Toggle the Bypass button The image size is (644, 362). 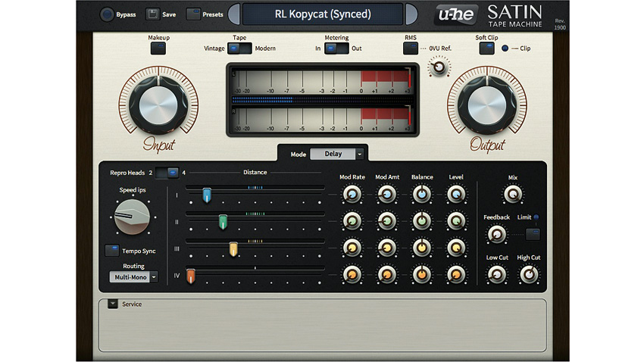tap(107, 14)
